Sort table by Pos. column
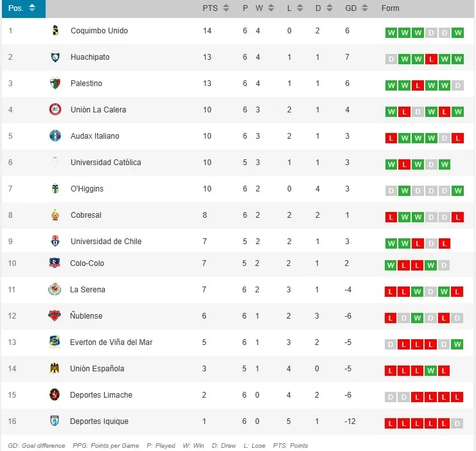This screenshot has width=476, height=451. (22, 8)
